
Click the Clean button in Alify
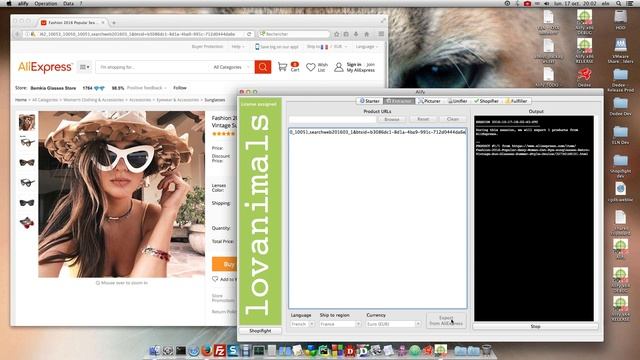point(453,119)
